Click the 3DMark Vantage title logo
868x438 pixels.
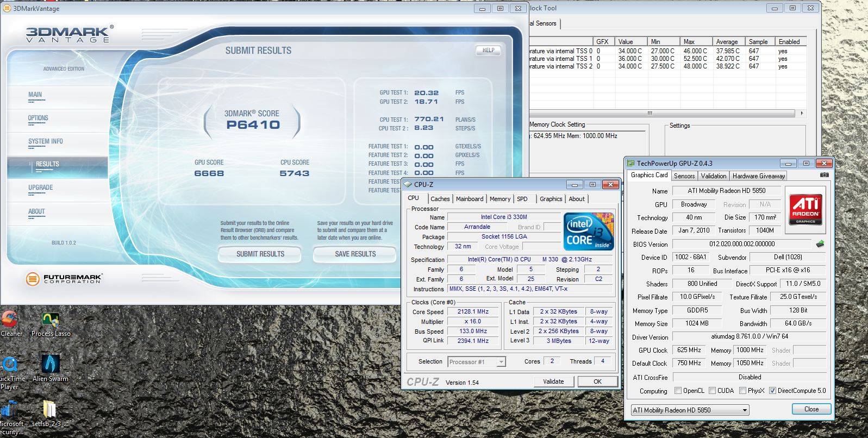(x=70, y=34)
